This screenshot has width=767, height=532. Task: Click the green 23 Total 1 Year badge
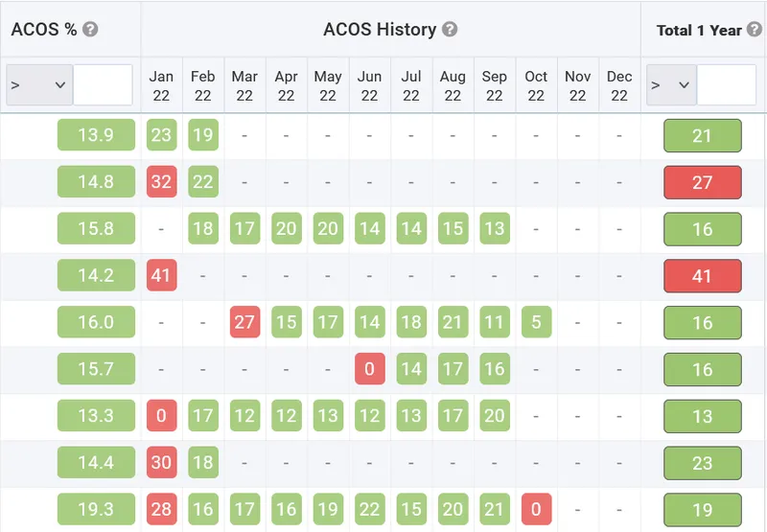pyautogui.click(x=702, y=463)
